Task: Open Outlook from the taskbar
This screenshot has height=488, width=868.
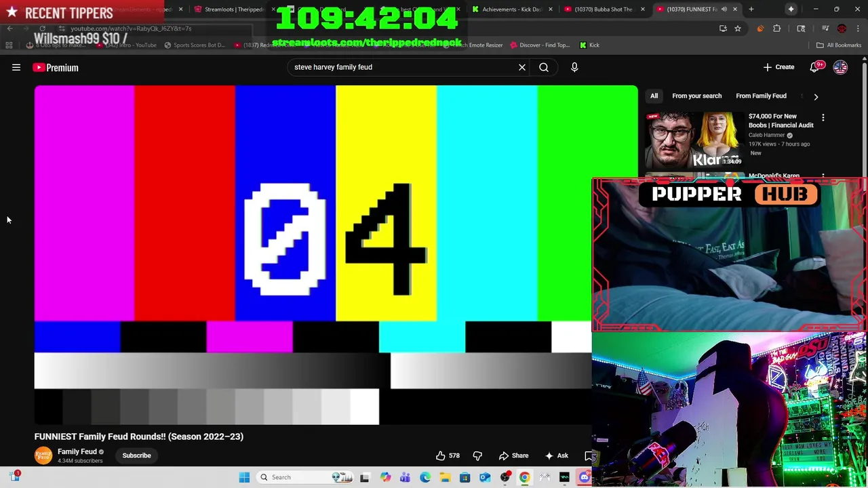Action: (x=485, y=477)
